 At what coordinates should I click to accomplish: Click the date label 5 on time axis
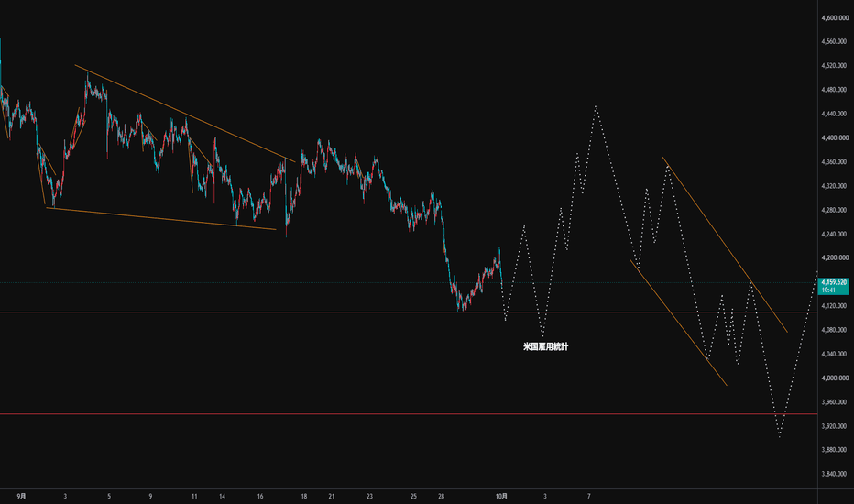click(x=109, y=497)
